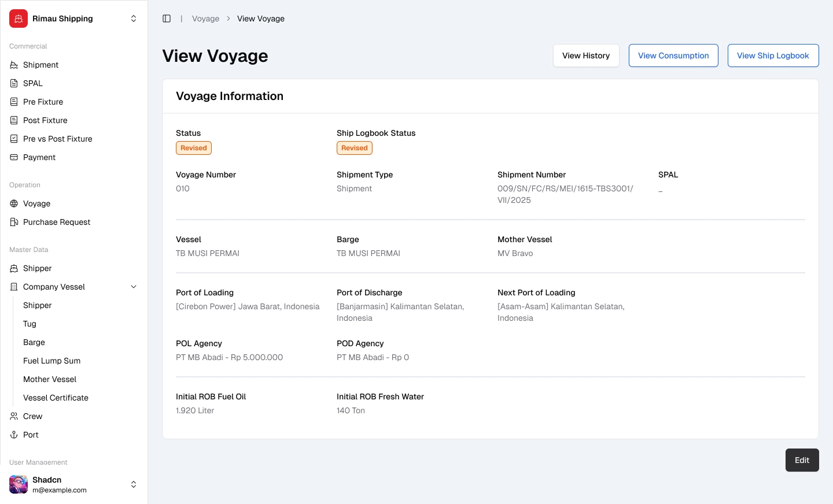The height and width of the screenshot is (504, 833).
Task: Click the Voyage globe icon
Action: pos(14,203)
